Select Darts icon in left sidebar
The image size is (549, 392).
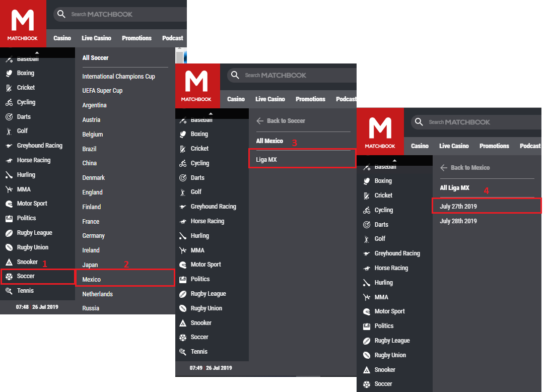click(9, 117)
